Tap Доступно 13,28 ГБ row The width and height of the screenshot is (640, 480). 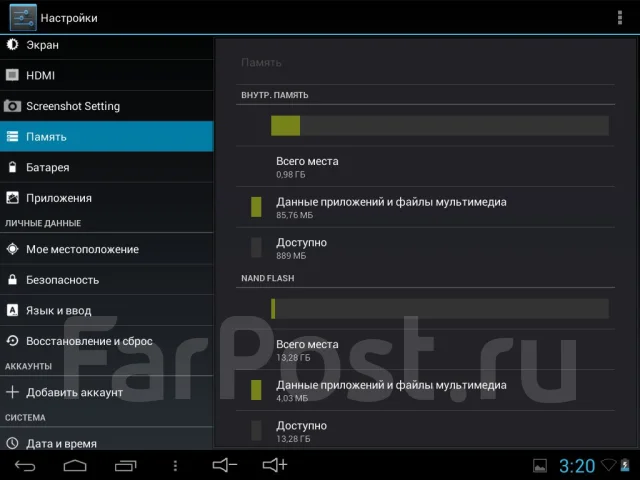click(x=425, y=431)
